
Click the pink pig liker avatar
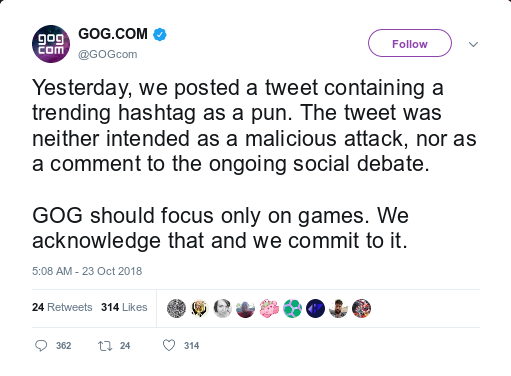269,308
